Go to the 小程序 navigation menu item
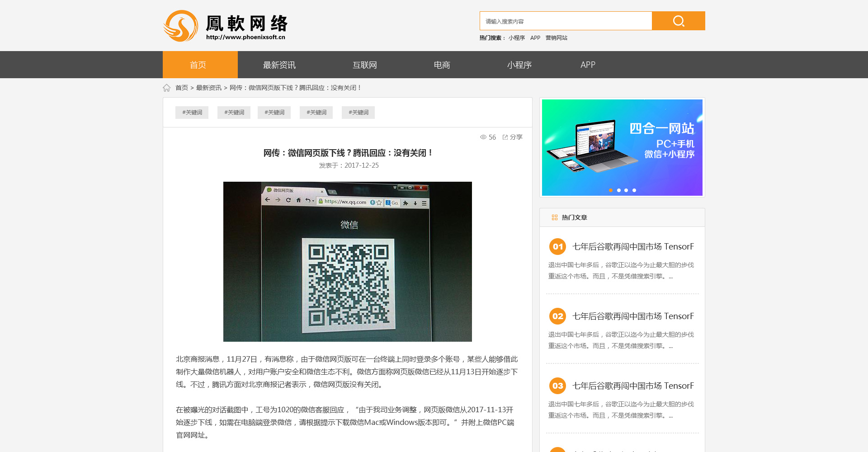Viewport: 868px width, 452px height. pos(519,65)
